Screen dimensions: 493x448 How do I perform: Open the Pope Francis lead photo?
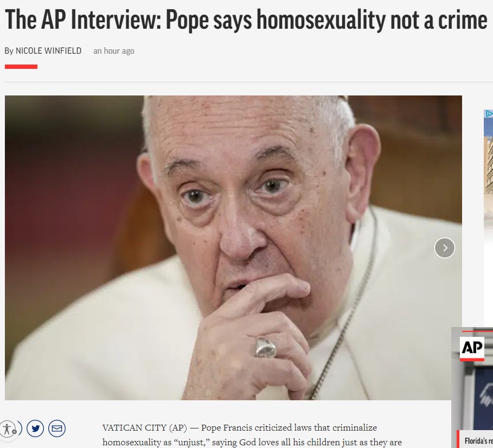(x=233, y=248)
